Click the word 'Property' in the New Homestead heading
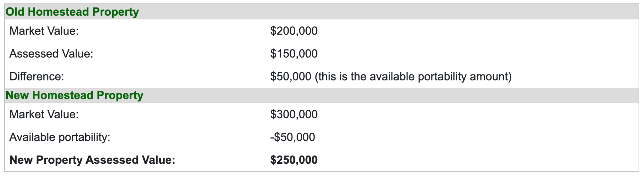This screenshot has height=176, width=644. pyautogui.click(x=120, y=95)
